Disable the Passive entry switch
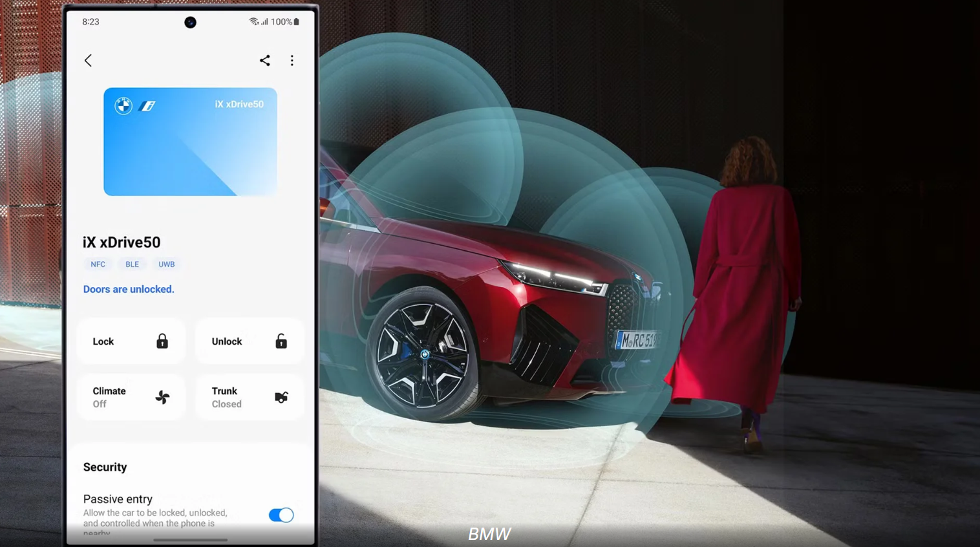The image size is (980, 547). [281, 515]
